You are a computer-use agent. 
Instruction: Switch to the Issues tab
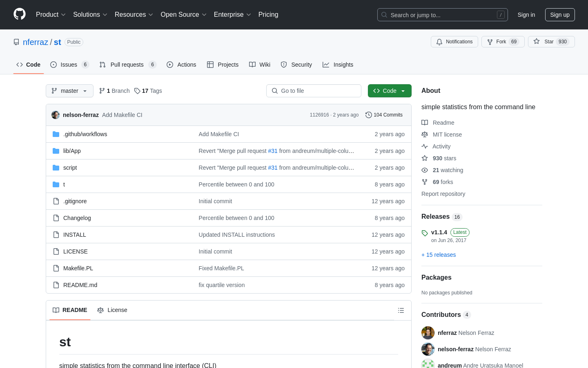click(x=69, y=65)
